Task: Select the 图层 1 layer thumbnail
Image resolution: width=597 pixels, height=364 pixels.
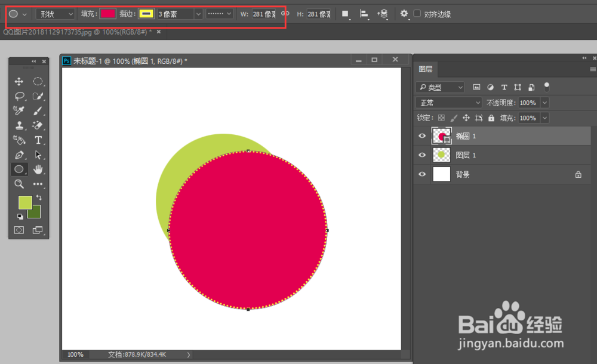Action: [x=441, y=155]
